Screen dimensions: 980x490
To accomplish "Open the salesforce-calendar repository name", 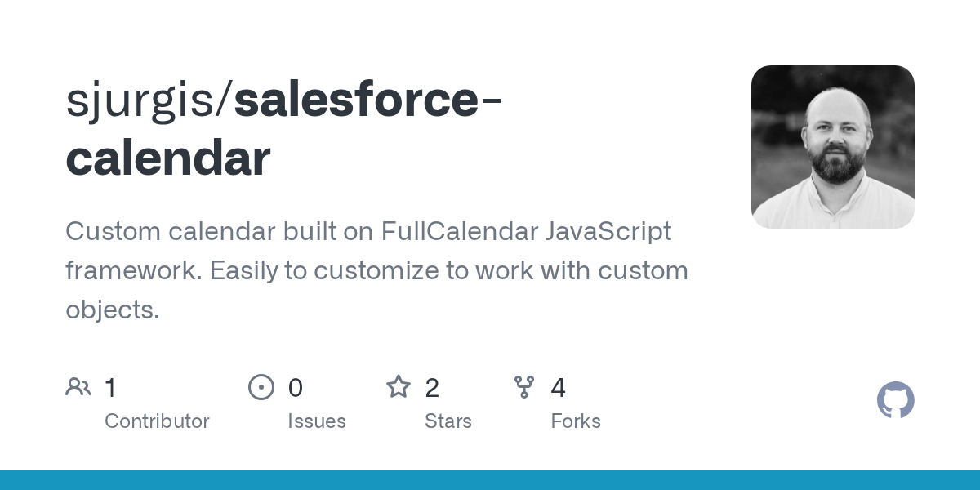I will click(284, 129).
